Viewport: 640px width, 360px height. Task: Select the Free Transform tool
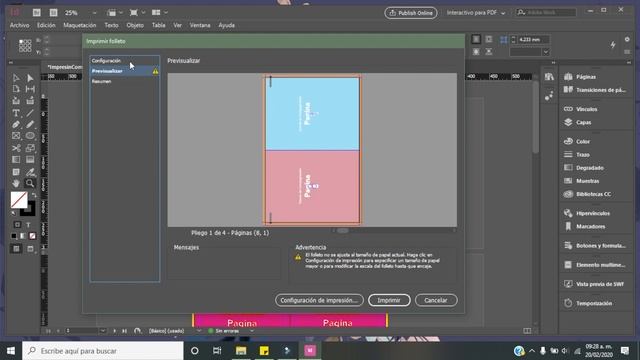(30, 148)
